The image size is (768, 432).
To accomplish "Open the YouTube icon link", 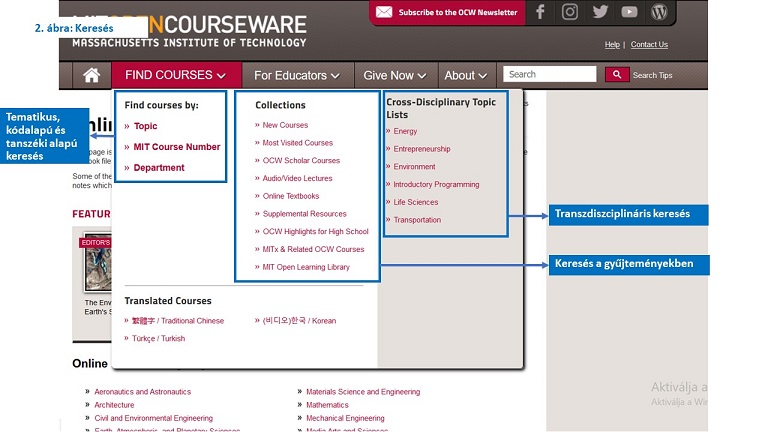I will pyautogui.click(x=629, y=12).
